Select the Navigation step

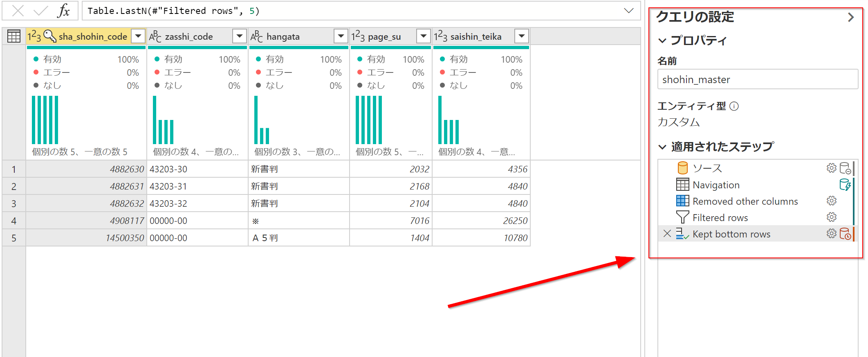pos(716,185)
